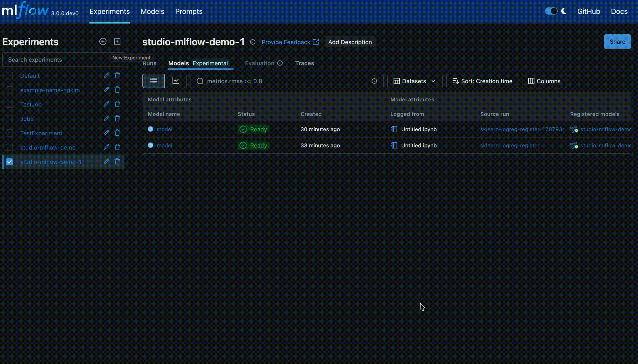Open registered model in the 33 minutes row
This screenshot has height=364, width=638.
605,145
